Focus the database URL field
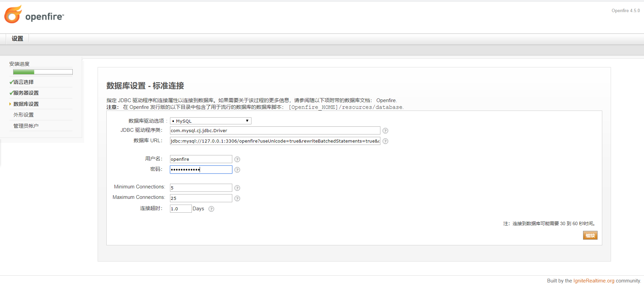Image resolution: width=644 pixels, height=303 pixels. 275,141
